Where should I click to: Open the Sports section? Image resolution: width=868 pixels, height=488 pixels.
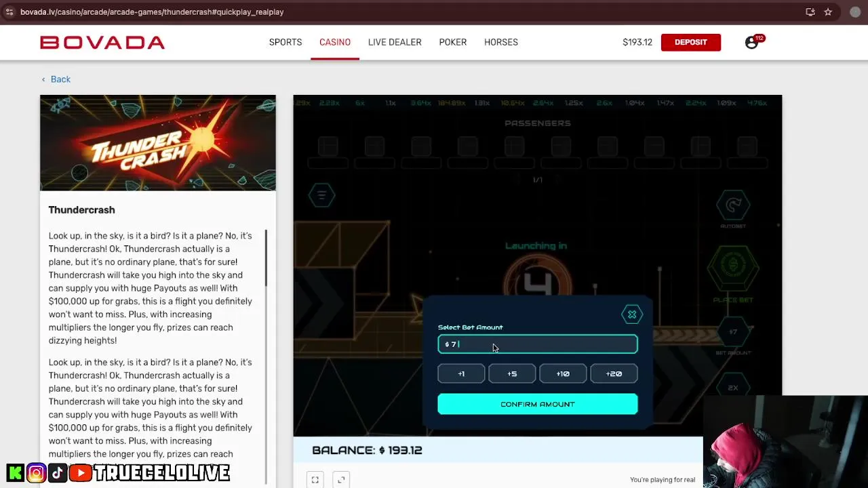285,42
